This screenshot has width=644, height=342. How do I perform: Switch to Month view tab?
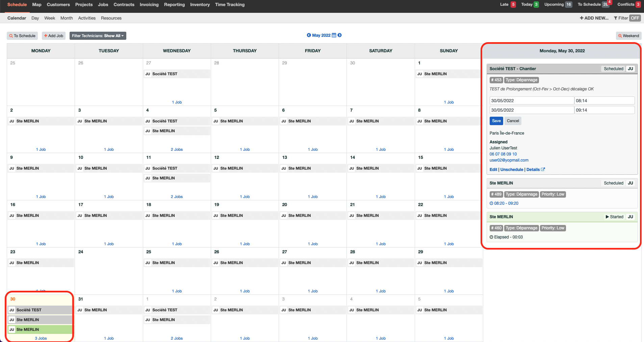67,18
